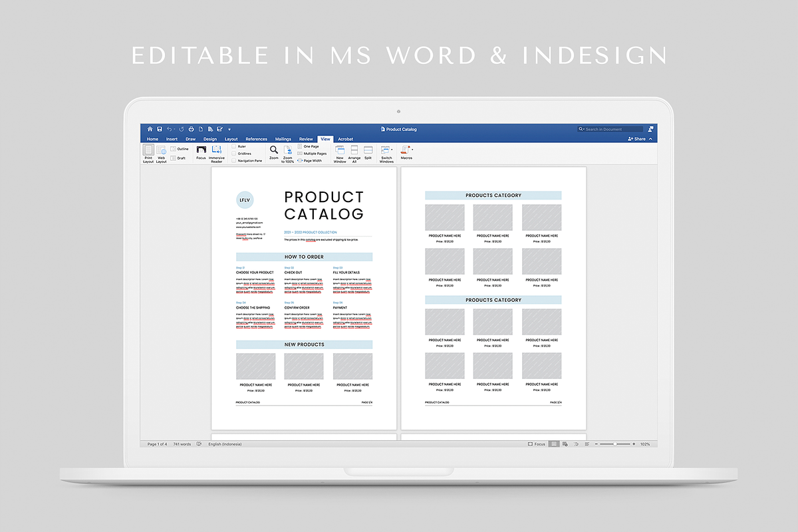Open the Immersive Reader
798x532 pixels.
pyautogui.click(x=217, y=151)
